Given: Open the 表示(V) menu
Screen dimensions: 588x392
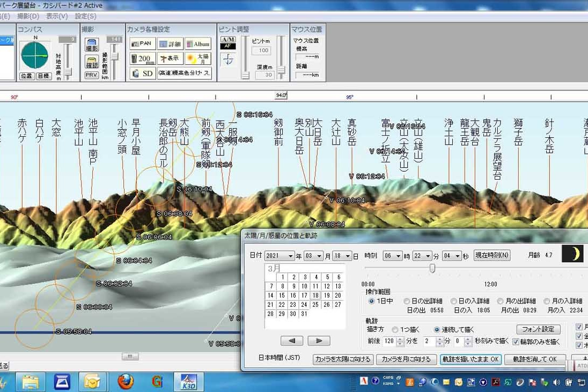Looking at the screenshot, I should 57,16.
